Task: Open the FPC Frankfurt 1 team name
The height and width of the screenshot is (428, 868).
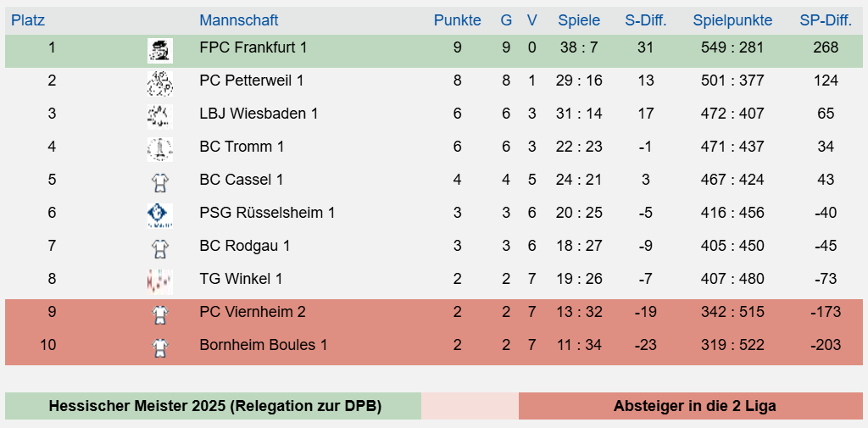Action: (253, 47)
